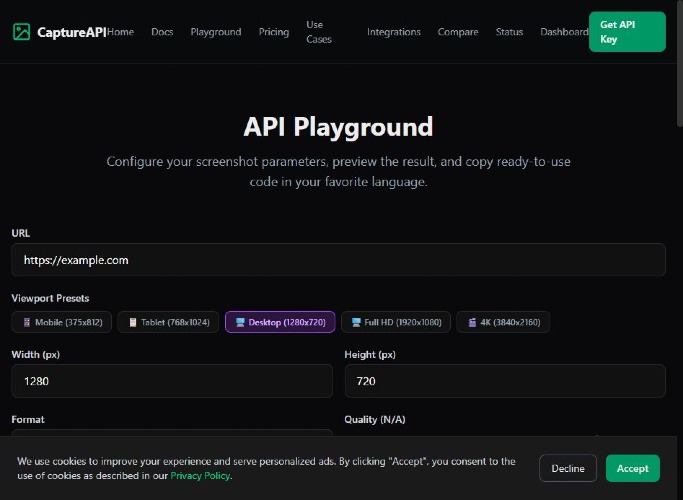
Task: Focus the Width (px) field
Action: pyautogui.click(x=172, y=381)
